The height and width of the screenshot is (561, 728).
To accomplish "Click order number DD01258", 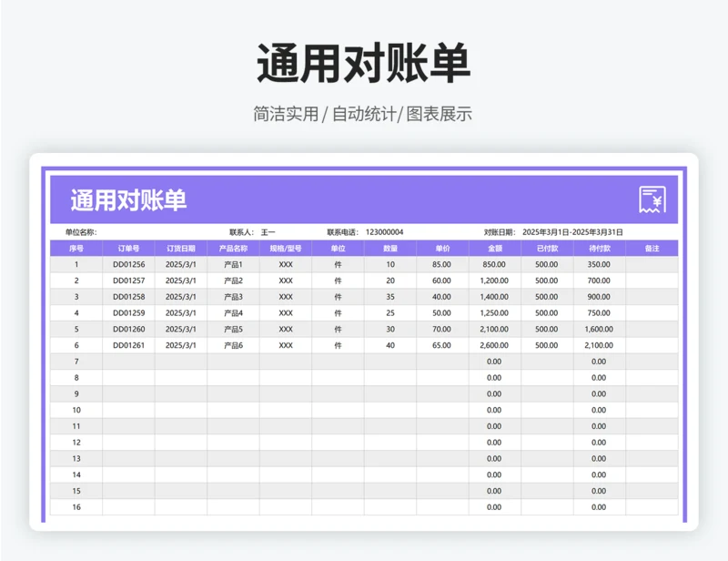I will pyautogui.click(x=128, y=297).
